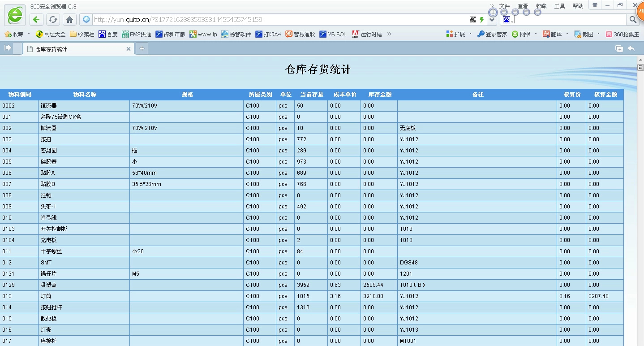Open the 登录管家 login manager key icon
The width and height of the screenshot is (644, 346).
[481, 34]
